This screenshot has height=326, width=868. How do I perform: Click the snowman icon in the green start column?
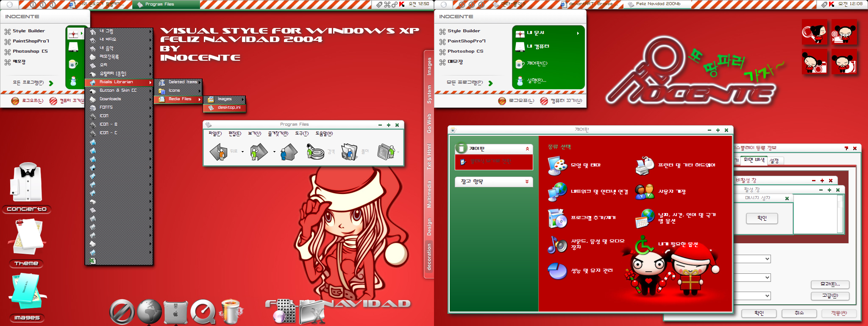73,81
